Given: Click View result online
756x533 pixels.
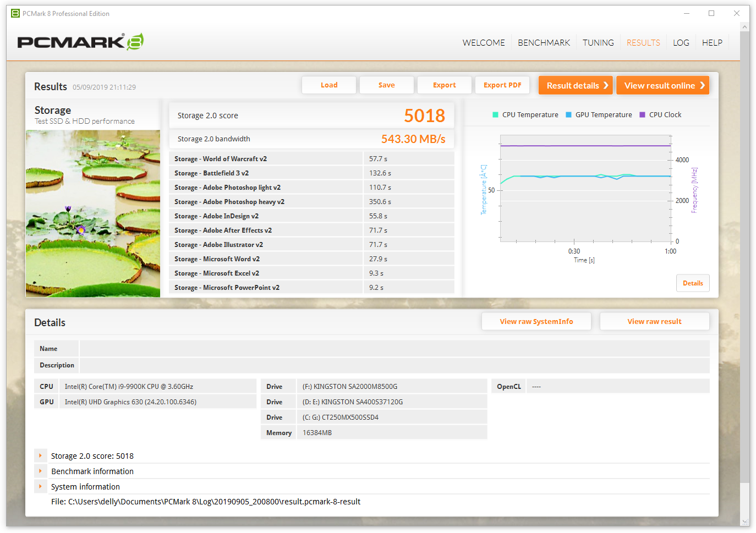Looking at the screenshot, I should (663, 85).
